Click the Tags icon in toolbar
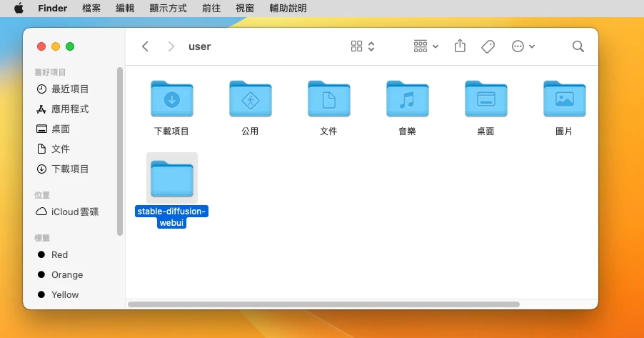644x338 pixels. tap(488, 46)
